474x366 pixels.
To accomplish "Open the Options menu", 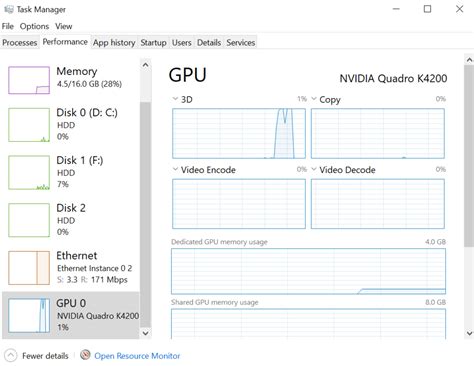I will coord(34,26).
